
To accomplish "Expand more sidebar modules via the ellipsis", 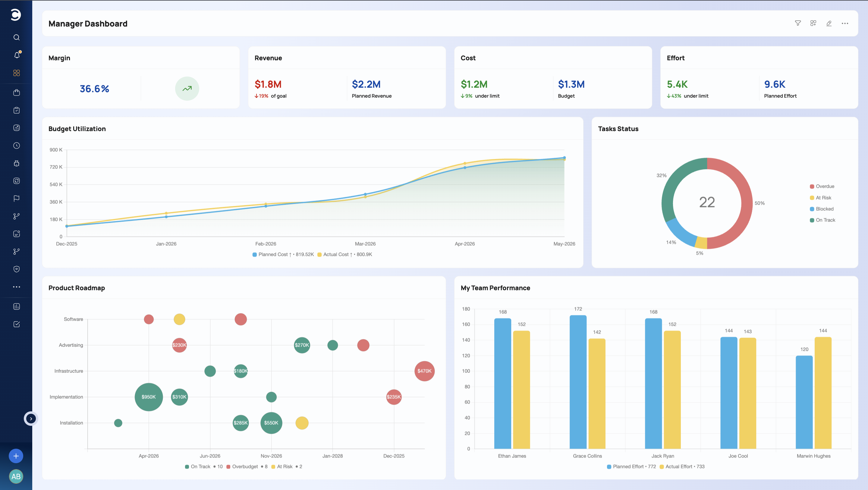I will 17,287.
